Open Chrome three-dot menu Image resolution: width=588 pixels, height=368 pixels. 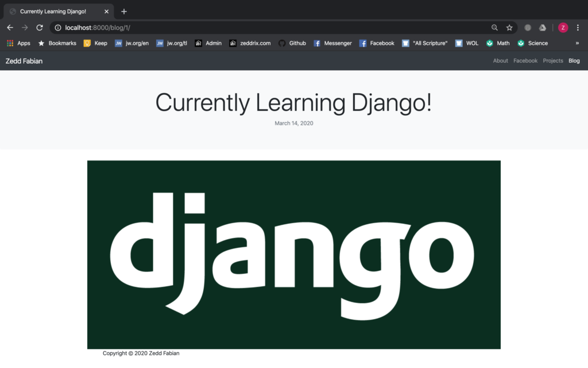[578, 28]
